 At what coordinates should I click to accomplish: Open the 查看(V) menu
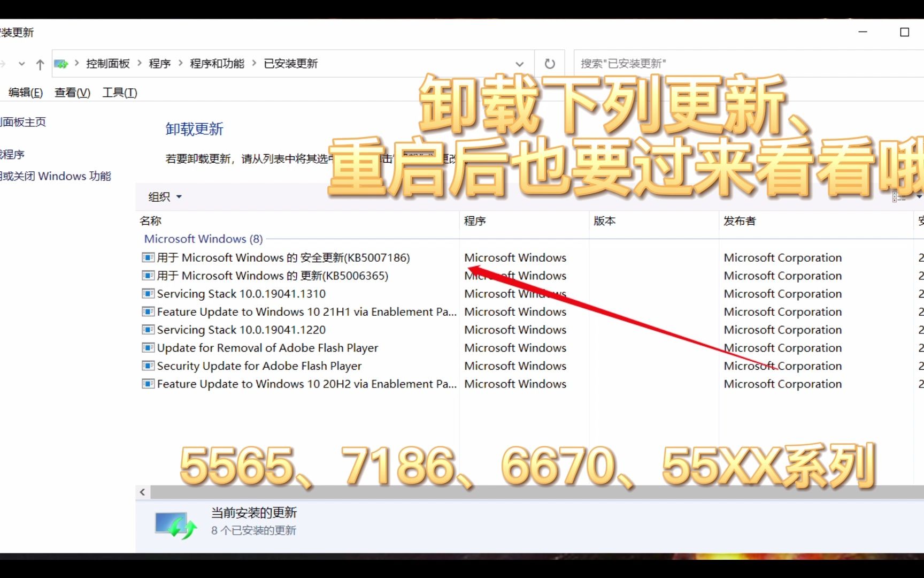click(72, 93)
